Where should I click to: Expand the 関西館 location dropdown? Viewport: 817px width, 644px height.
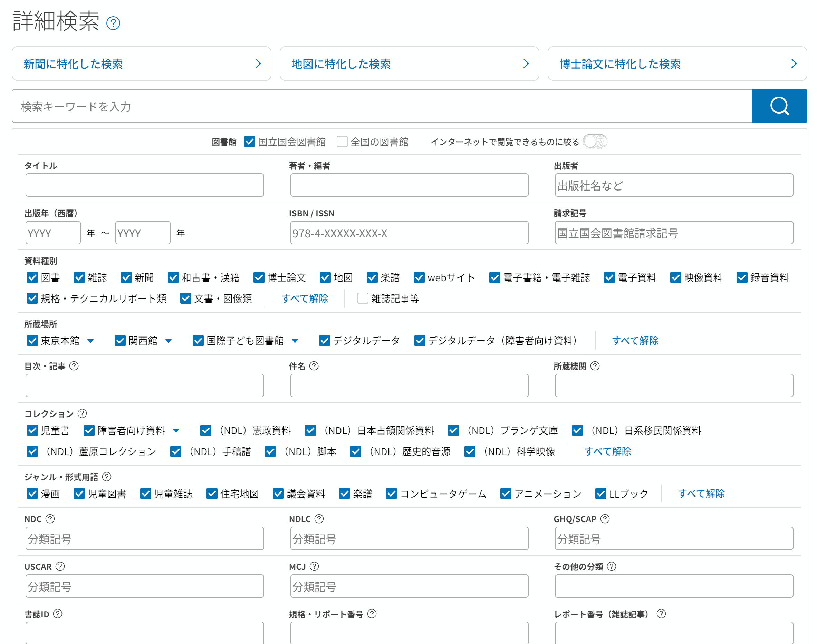169,341
